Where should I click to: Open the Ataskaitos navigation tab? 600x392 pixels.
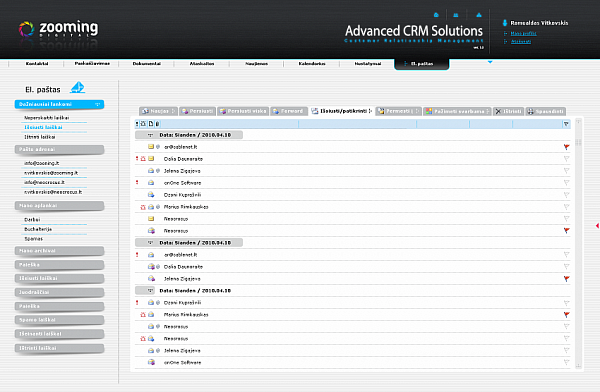coord(202,64)
